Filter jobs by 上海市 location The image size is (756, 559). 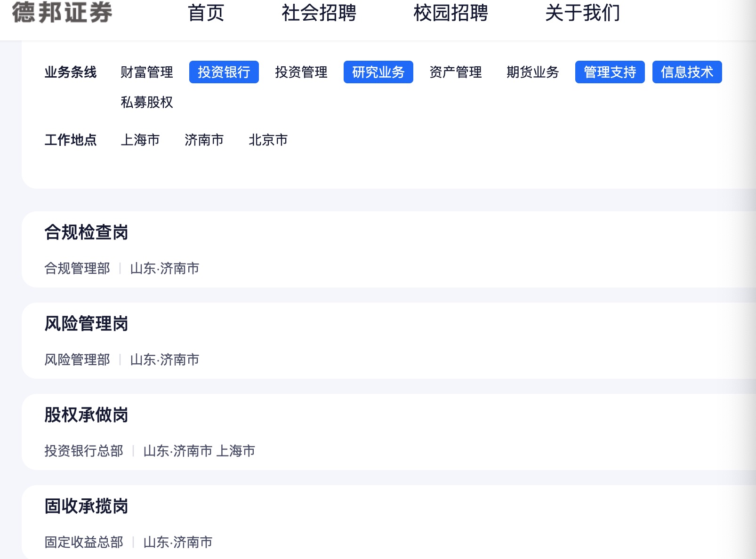pos(141,140)
